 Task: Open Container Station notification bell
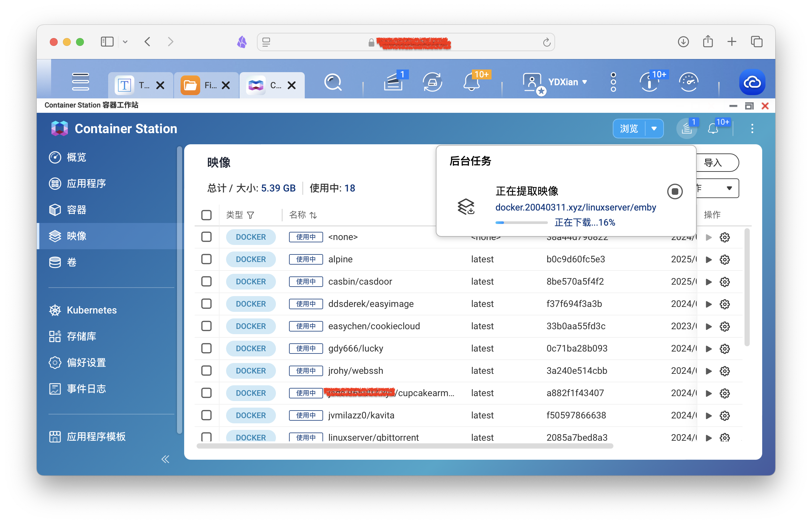pyautogui.click(x=713, y=128)
